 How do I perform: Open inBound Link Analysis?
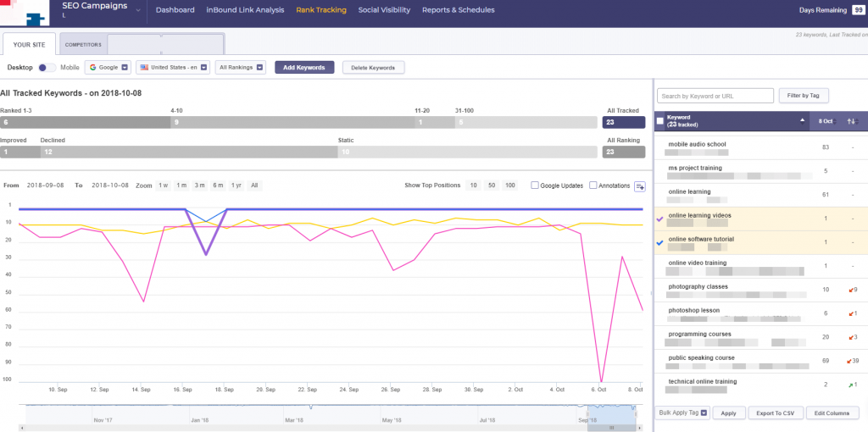(245, 10)
